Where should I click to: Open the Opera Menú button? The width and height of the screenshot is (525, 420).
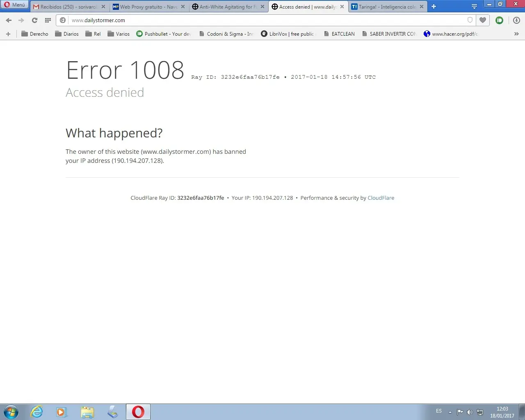coord(14,5)
